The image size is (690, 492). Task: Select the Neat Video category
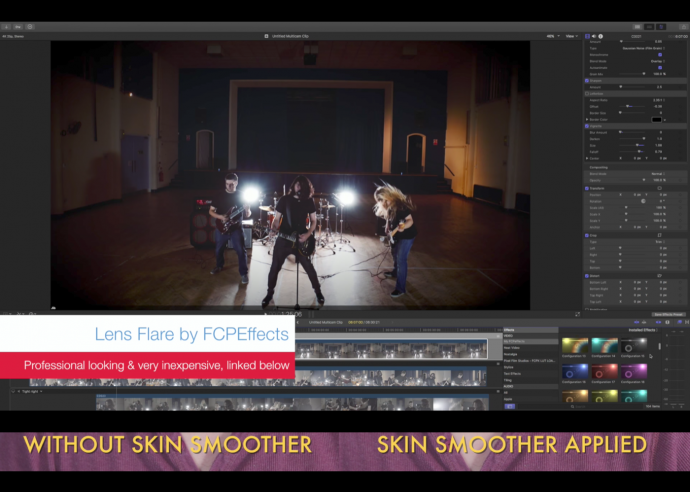pos(531,348)
